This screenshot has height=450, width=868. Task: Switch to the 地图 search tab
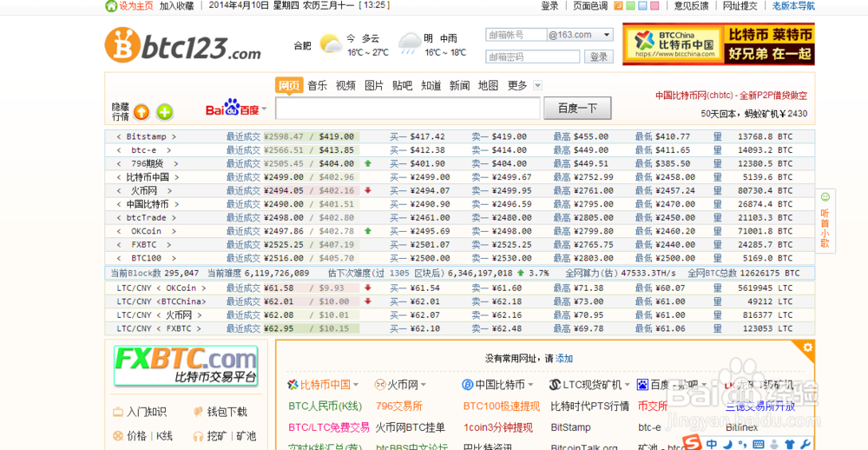click(x=488, y=85)
